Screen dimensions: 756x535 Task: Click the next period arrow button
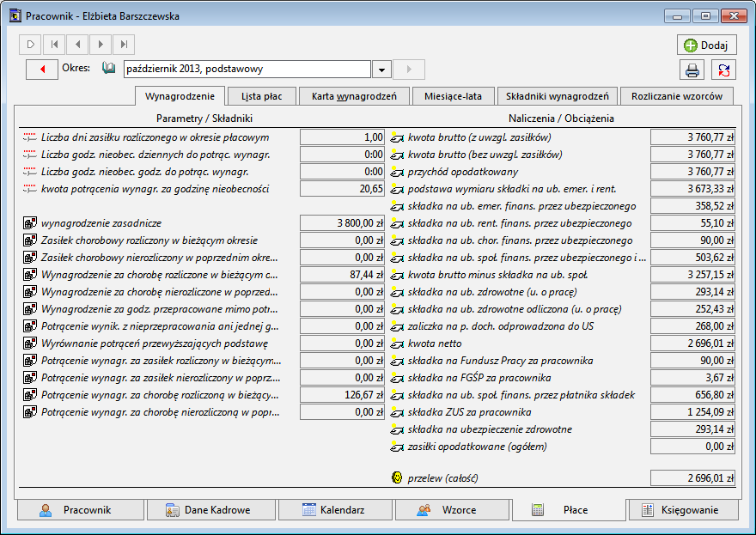point(409,70)
